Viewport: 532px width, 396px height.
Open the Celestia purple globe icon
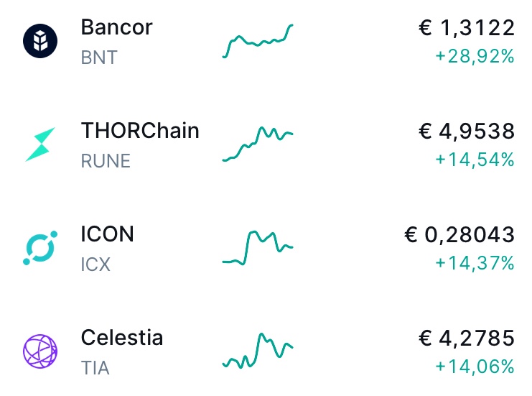pos(40,351)
